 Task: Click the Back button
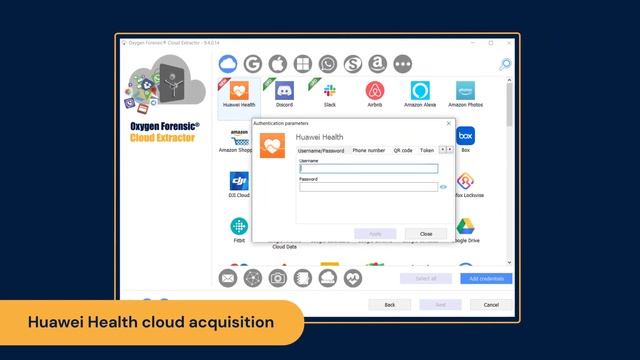coord(389,304)
